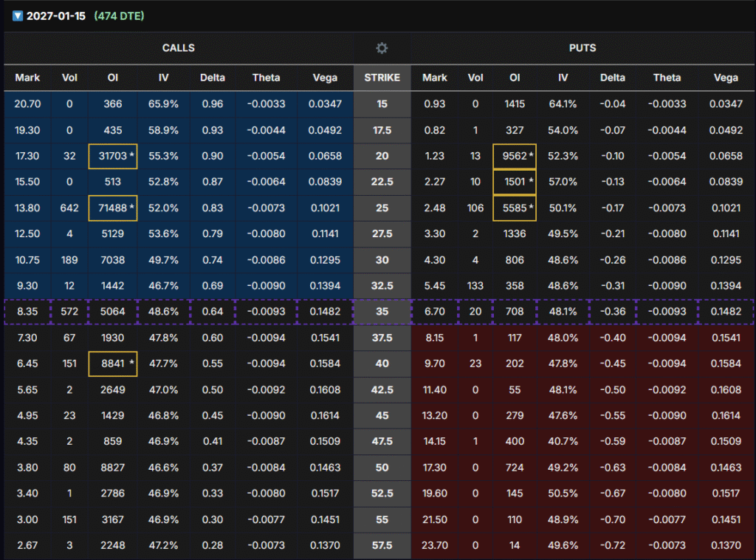Sort by the STRIKE column header

[382, 78]
